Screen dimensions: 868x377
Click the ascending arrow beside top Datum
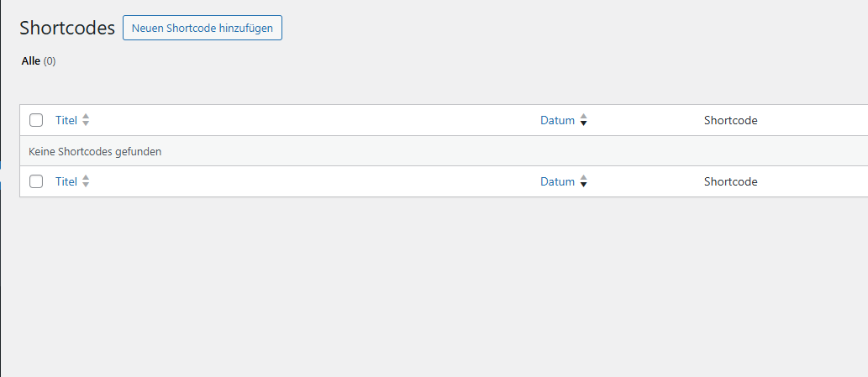(584, 117)
